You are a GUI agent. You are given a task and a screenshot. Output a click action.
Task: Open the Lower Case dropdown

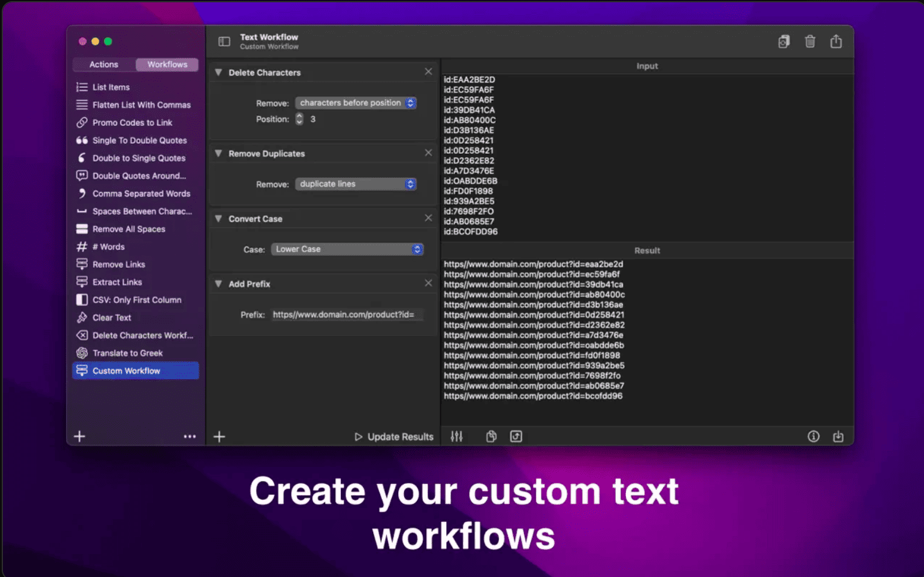click(x=347, y=249)
